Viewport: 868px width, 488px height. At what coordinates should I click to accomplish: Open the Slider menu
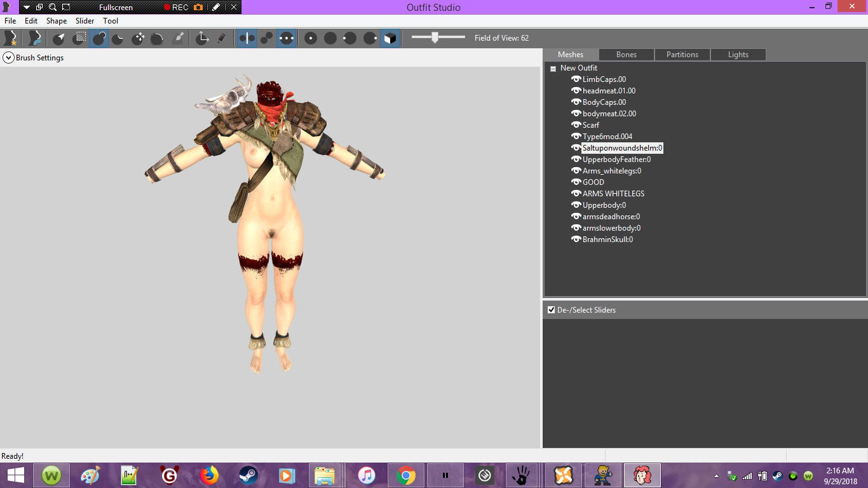[85, 21]
